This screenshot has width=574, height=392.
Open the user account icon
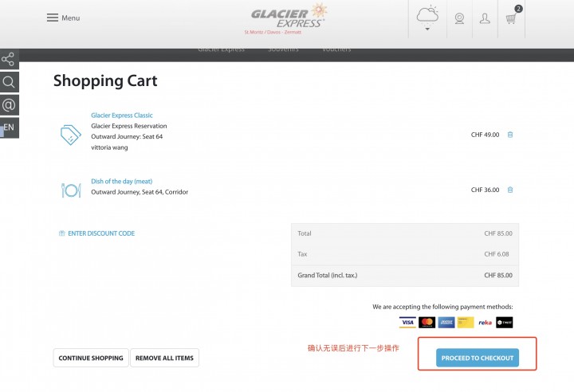485,18
